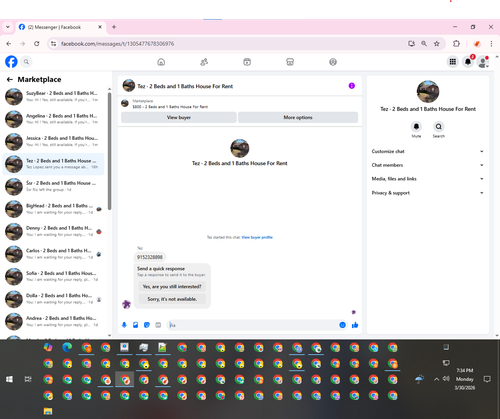
Task: Open the Carlos conversation
Action: 53,254
